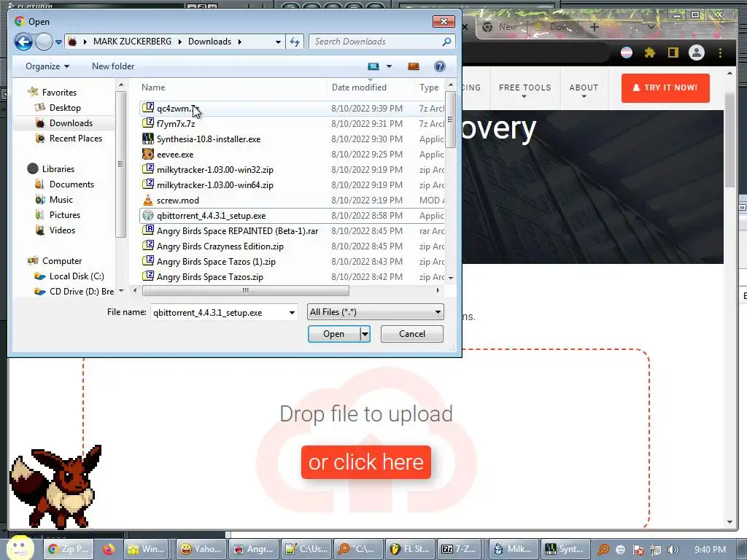747x560 pixels.
Task: Select Angry Birds Space Tazos (1).zip
Action: click(216, 262)
